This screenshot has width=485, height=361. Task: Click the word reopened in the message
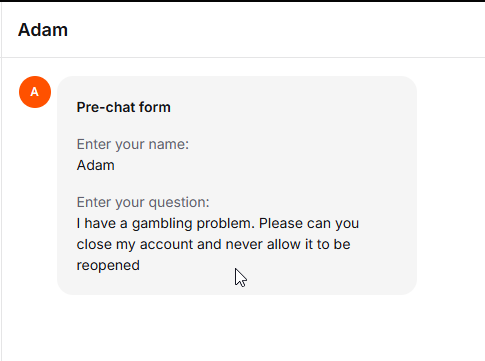(x=108, y=266)
